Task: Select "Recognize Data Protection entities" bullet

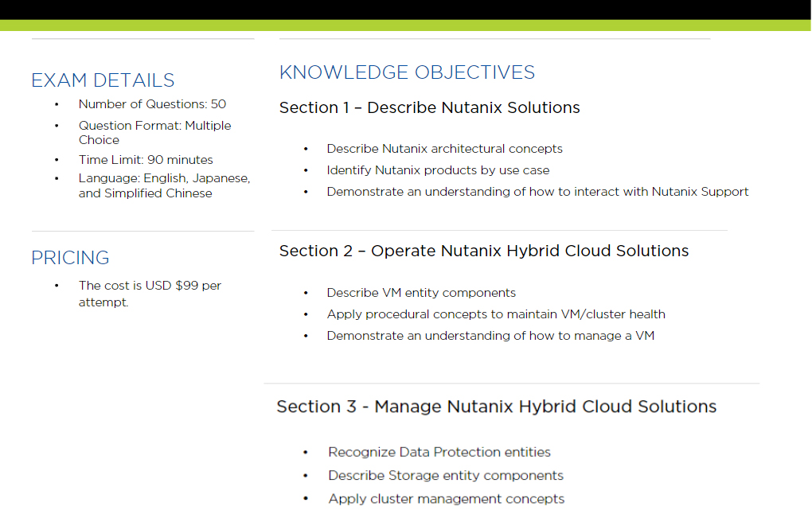Action: coord(439,452)
